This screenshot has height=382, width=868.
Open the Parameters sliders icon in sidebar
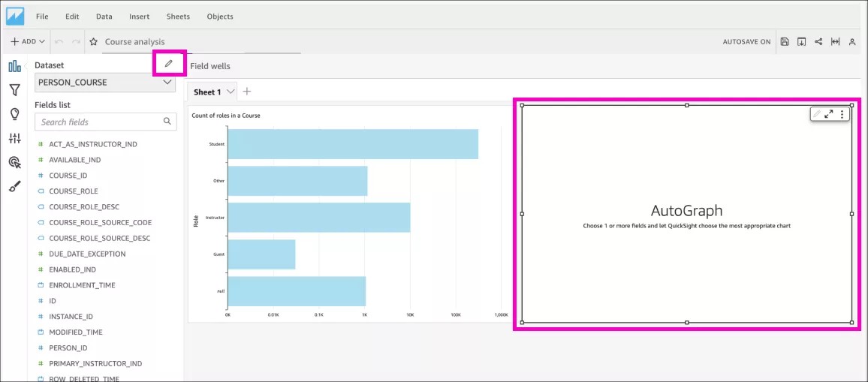14,138
